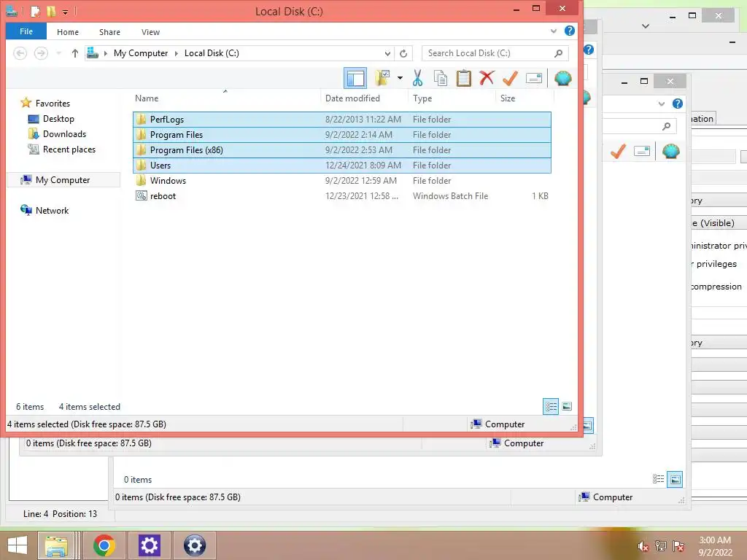Copy selected items with the copy icon
747x560 pixels.
click(x=440, y=78)
